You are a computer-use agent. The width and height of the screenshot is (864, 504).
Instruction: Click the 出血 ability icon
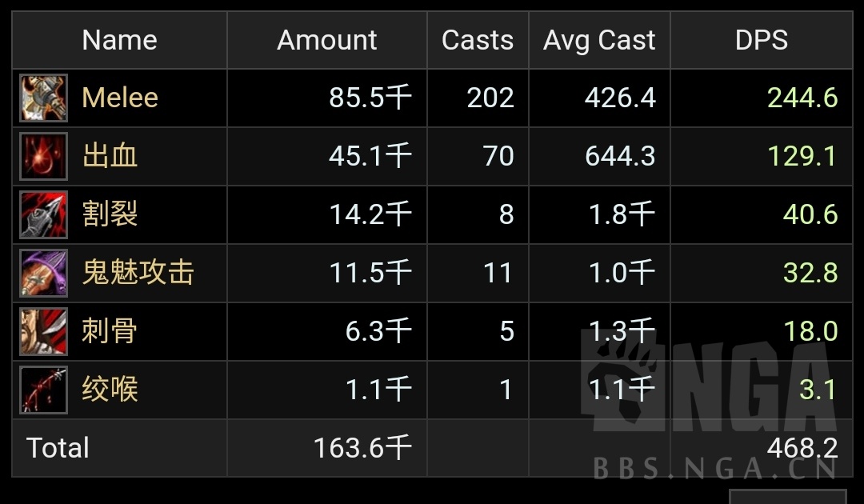[x=43, y=156]
